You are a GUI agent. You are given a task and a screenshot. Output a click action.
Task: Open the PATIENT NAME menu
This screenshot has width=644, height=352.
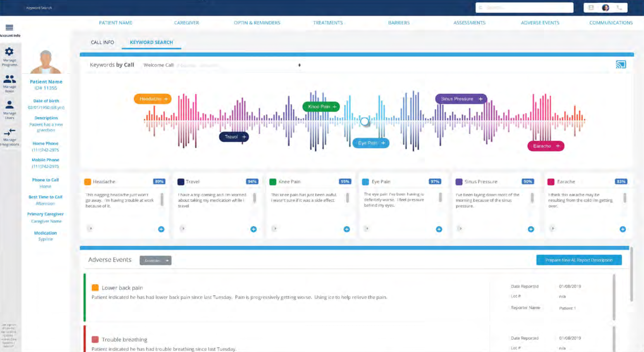116,23
